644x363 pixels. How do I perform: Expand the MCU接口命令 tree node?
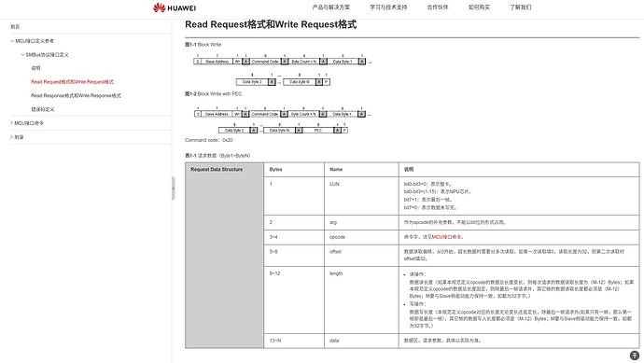click(11, 123)
